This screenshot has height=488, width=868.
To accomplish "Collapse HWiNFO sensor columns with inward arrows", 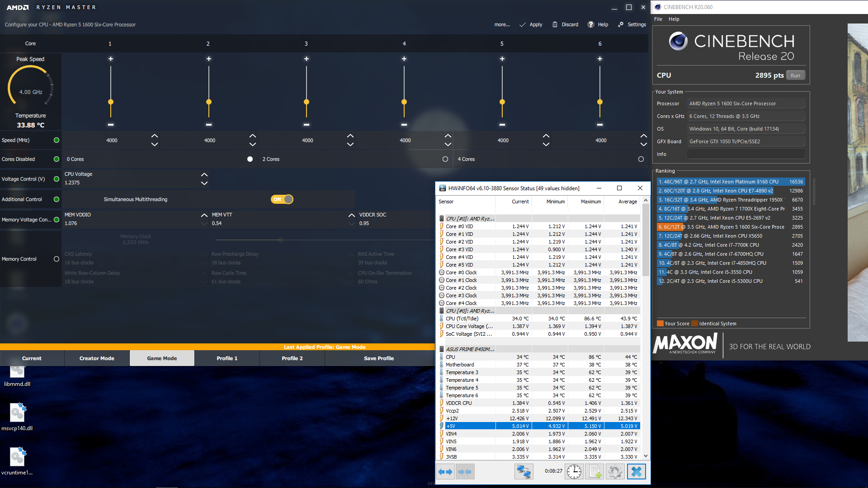I will click(465, 472).
